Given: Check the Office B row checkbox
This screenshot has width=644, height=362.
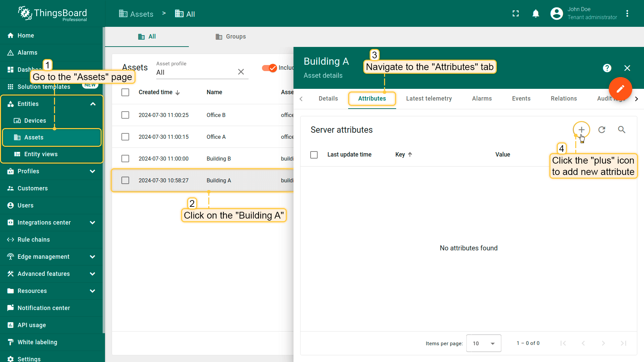Looking at the screenshot, I should pos(125,115).
